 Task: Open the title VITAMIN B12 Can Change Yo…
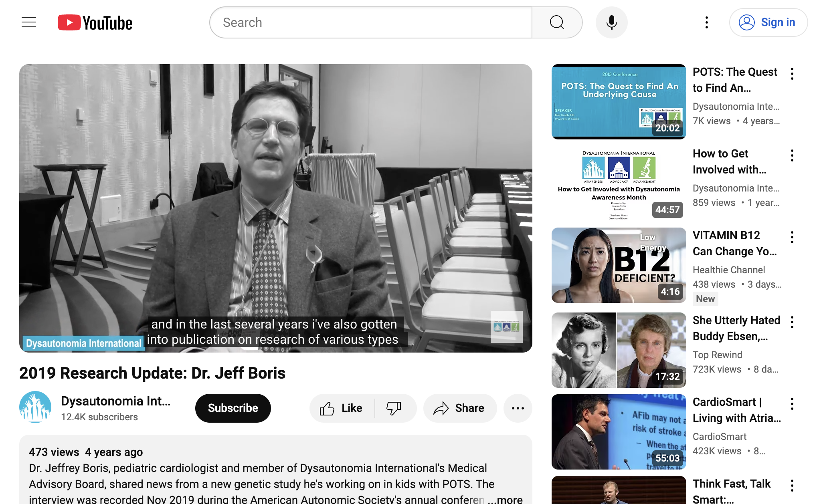point(734,243)
